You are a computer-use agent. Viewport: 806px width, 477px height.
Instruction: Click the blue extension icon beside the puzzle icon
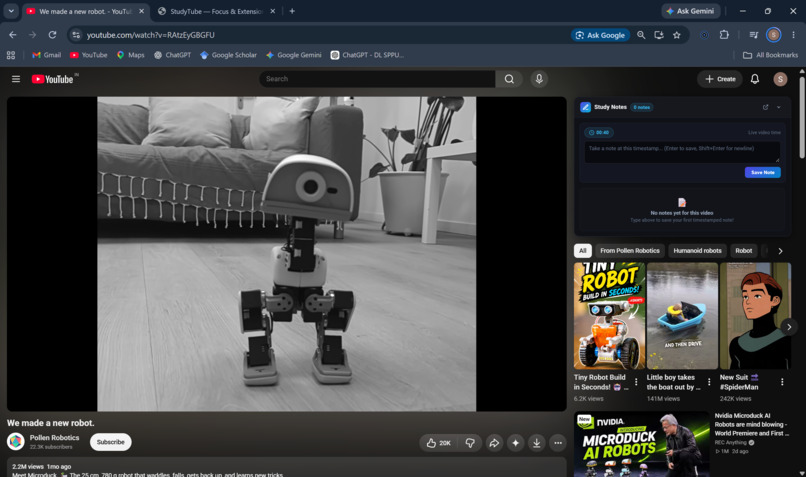point(704,35)
